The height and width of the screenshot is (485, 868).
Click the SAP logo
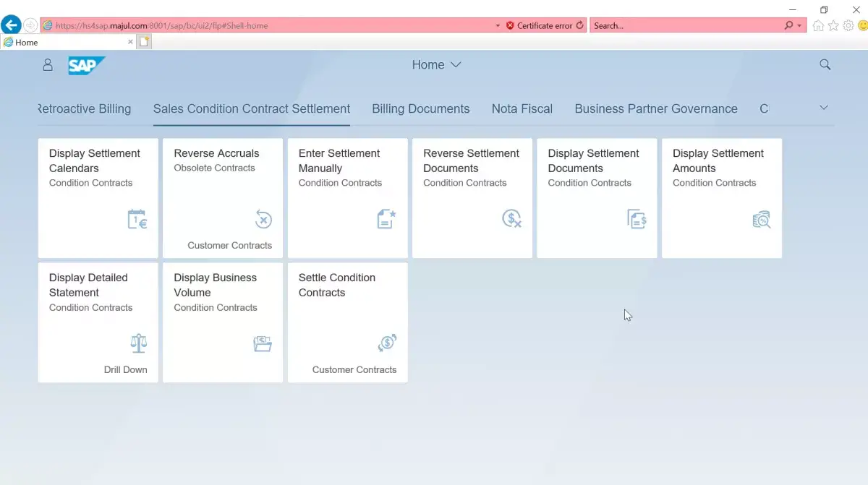tap(87, 65)
